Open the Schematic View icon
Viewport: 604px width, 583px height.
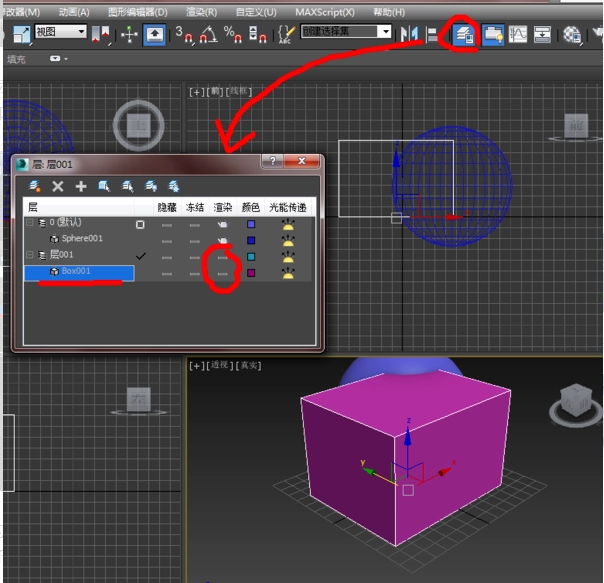(x=542, y=34)
